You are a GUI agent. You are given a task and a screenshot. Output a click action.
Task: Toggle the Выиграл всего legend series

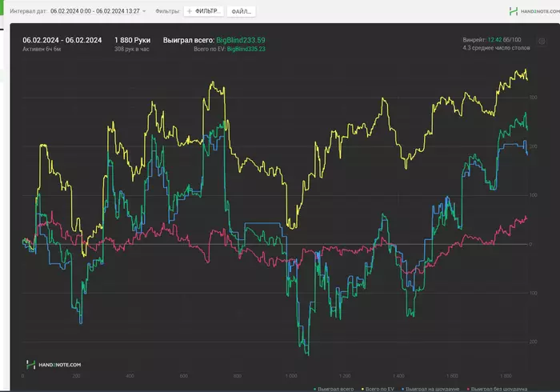pyautogui.click(x=334, y=389)
